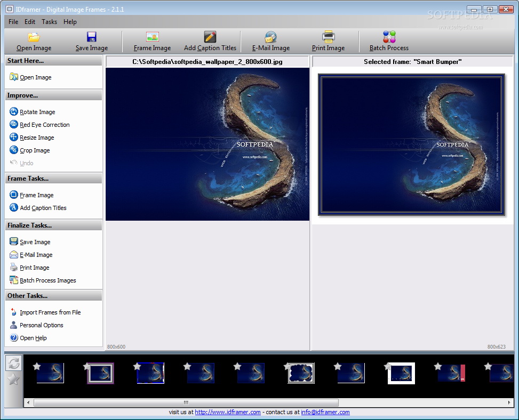The height and width of the screenshot is (420, 519).
Task: Click the 'Selected frame: "Smart Bumper"' heading
Action: pyautogui.click(x=413, y=62)
